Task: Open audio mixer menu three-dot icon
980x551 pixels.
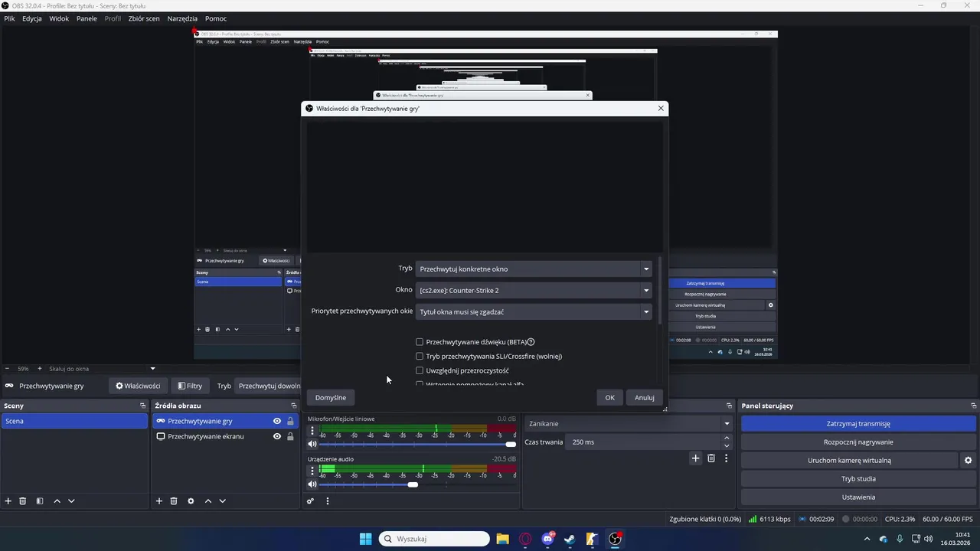Action: (327, 501)
